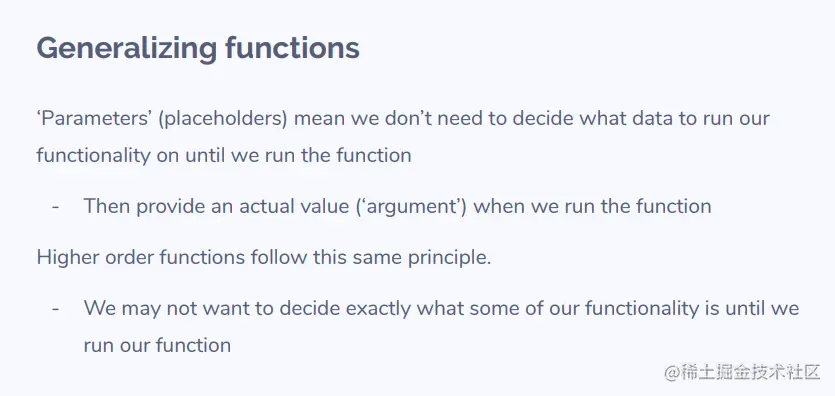The width and height of the screenshot is (835, 396).
Task: Select the line 'functionality on until we run the function'
Action: pyautogui.click(x=224, y=155)
